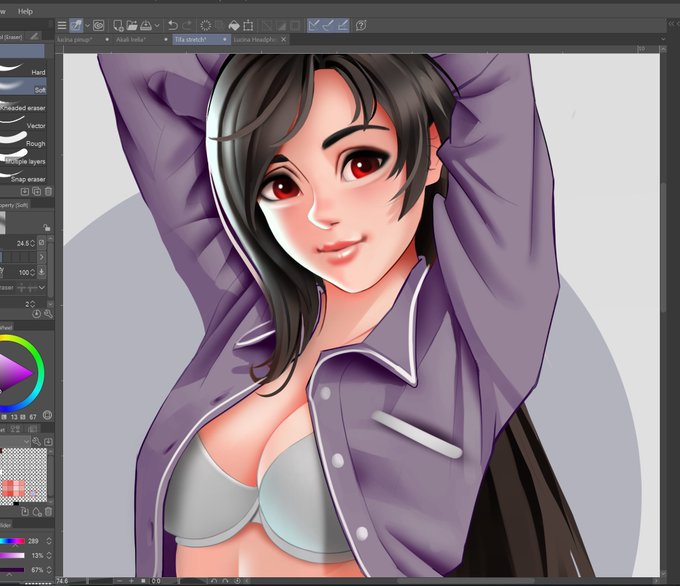680x586 pixels.
Task: Zoom in using the plus button in status bar
Action: coord(131,581)
